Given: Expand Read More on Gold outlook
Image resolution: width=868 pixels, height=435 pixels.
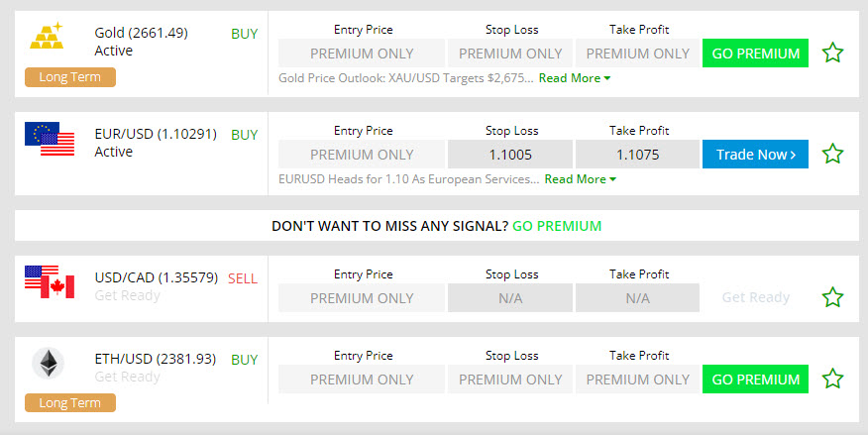Looking at the screenshot, I should [x=575, y=78].
